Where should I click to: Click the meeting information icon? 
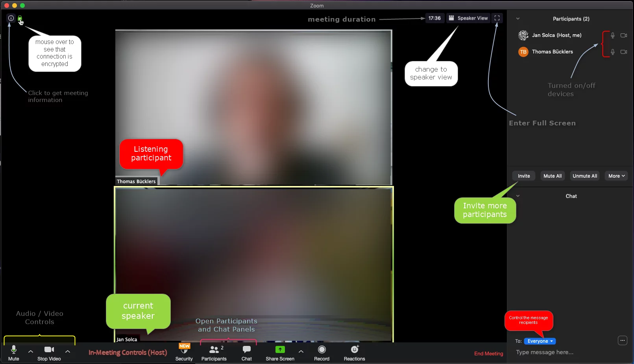pyautogui.click(x=11, y=18)
